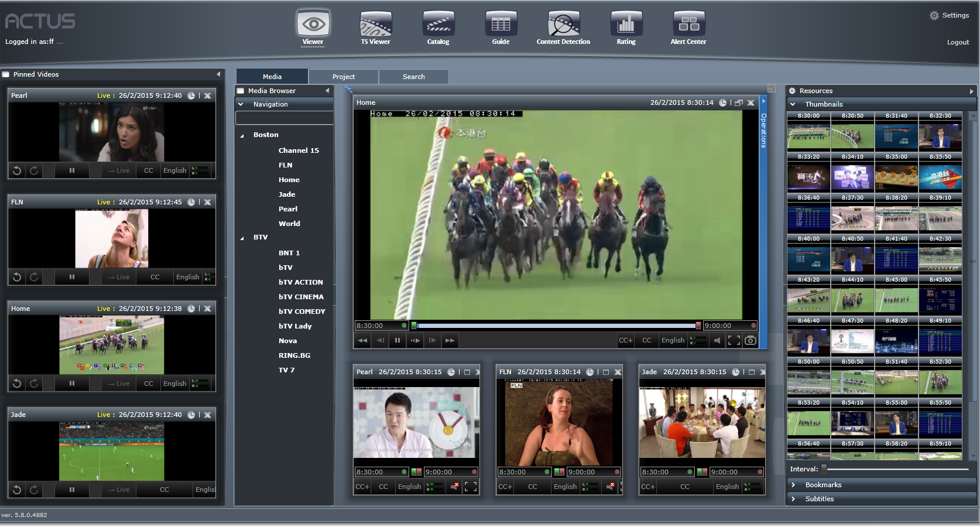Click the Logout link
Screen dimensions: 980x527
(x=958, y=42)
